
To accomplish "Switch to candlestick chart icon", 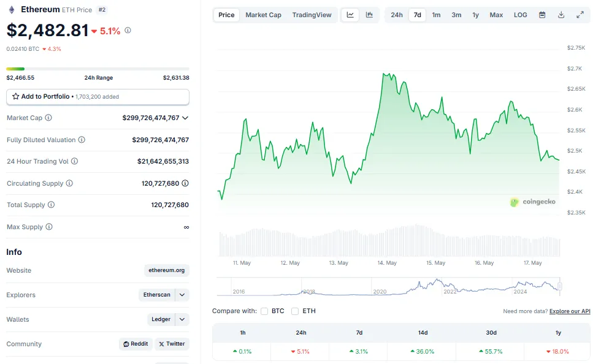I will coord(369,15).
